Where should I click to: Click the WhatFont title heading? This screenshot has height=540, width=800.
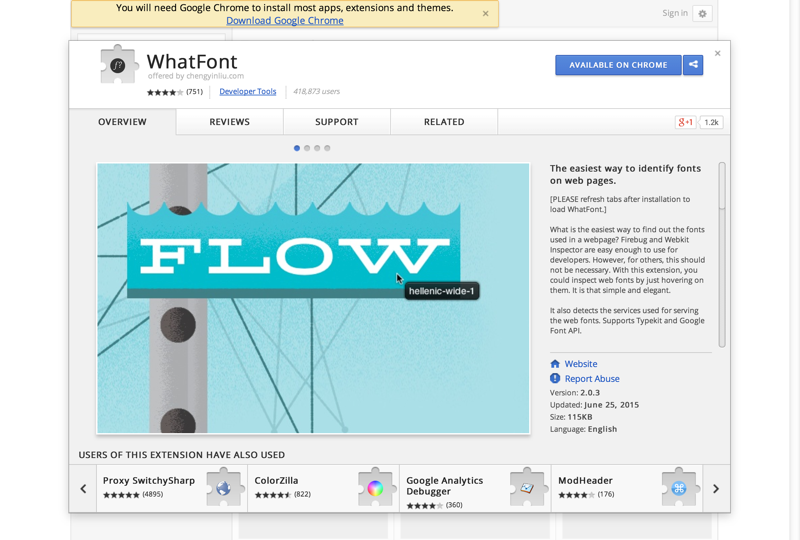point(192,61)
